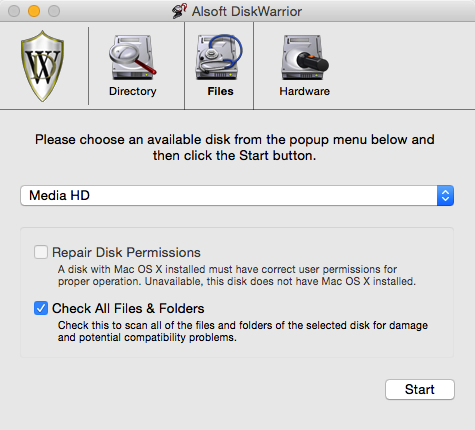Select the Hardware flashlight drive icon

coord(304,57)
